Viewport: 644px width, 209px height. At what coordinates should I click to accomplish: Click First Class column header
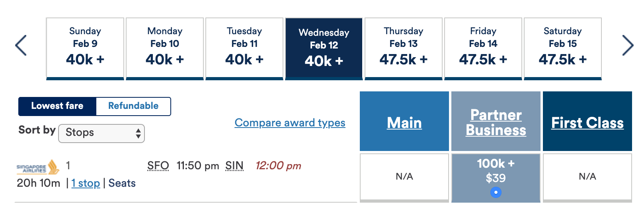coord(587,123)
